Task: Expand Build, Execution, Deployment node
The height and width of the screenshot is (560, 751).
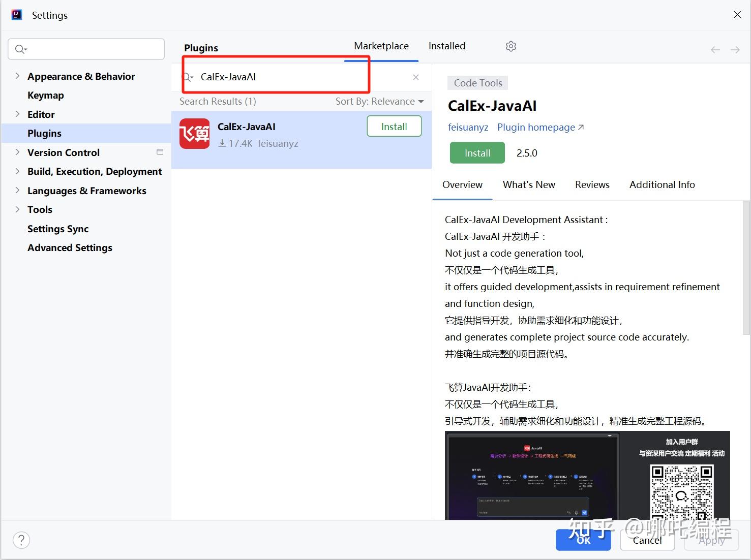Action: click(18, 171)
